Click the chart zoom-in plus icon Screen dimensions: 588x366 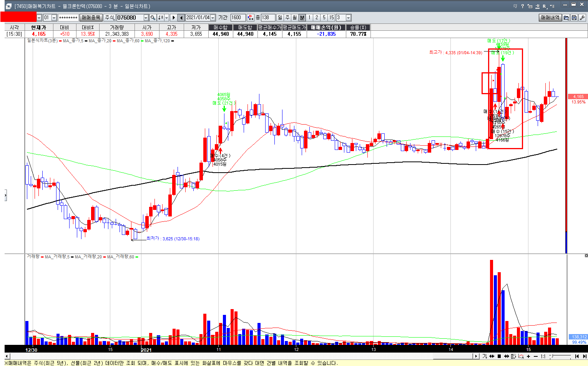tap(528, 356)
